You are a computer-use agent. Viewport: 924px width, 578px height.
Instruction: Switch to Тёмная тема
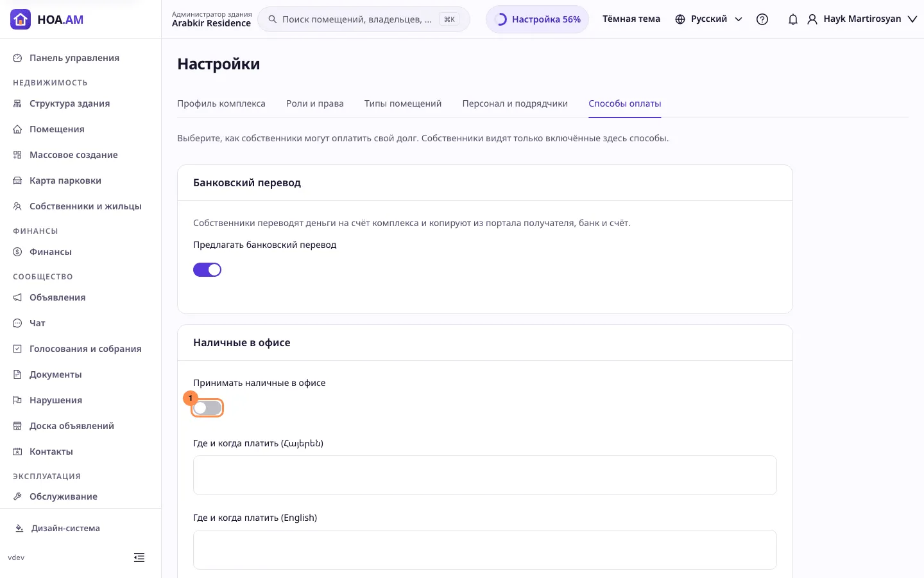(x=631, y=19)
